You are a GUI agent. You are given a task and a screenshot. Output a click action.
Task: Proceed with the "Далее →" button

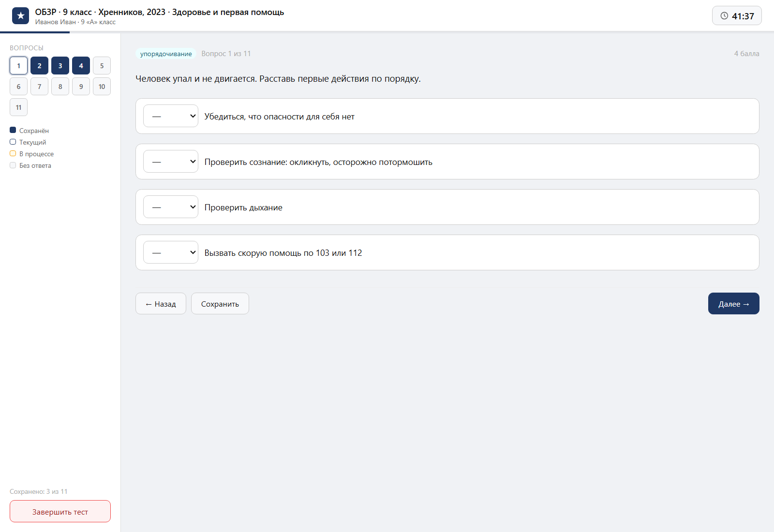coord(734,304)
